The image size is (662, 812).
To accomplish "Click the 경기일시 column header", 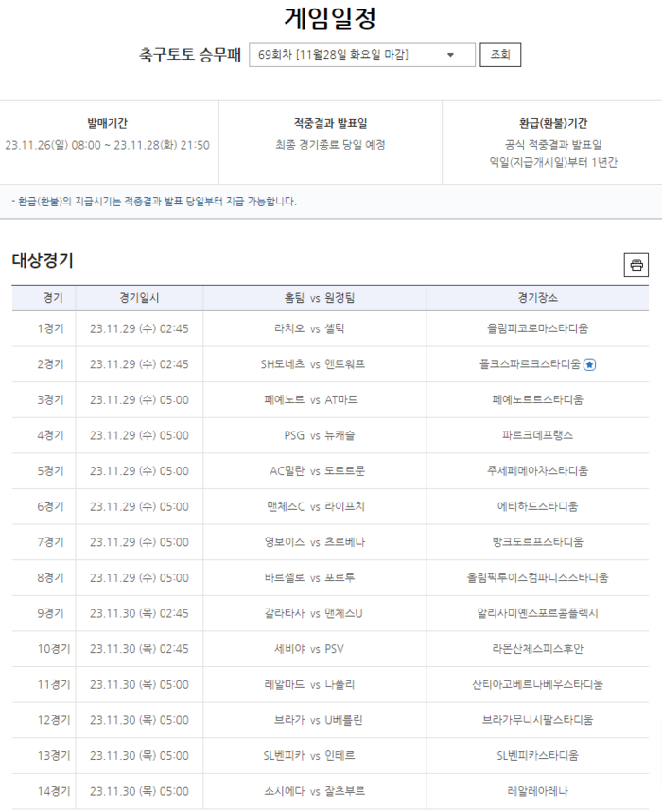I will point(139,298).
